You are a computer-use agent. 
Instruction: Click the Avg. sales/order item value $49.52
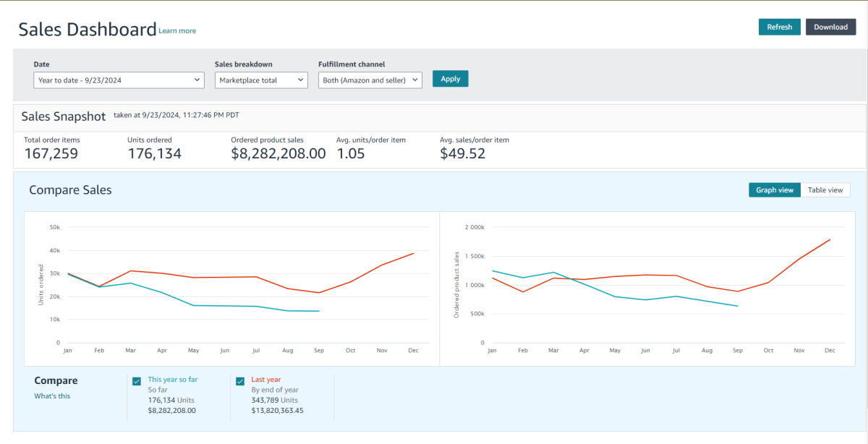tap(462, 153)
